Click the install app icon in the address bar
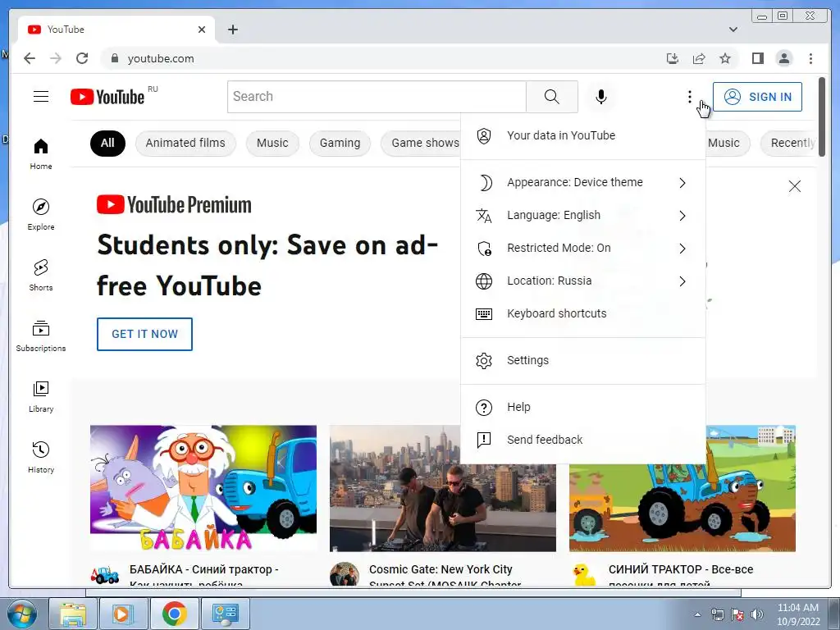Screen dimensions: 840x630 click(673, 58)
